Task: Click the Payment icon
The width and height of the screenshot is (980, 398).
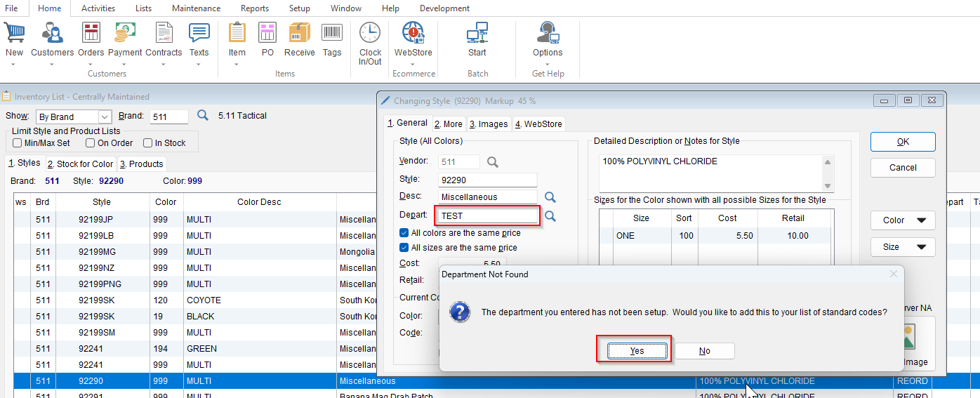Action: tap(125, 33)
